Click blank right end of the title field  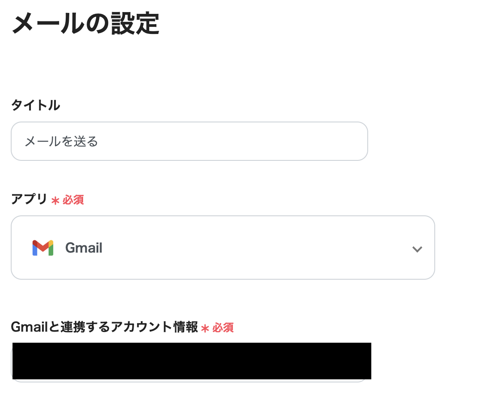tap(340, 141)
